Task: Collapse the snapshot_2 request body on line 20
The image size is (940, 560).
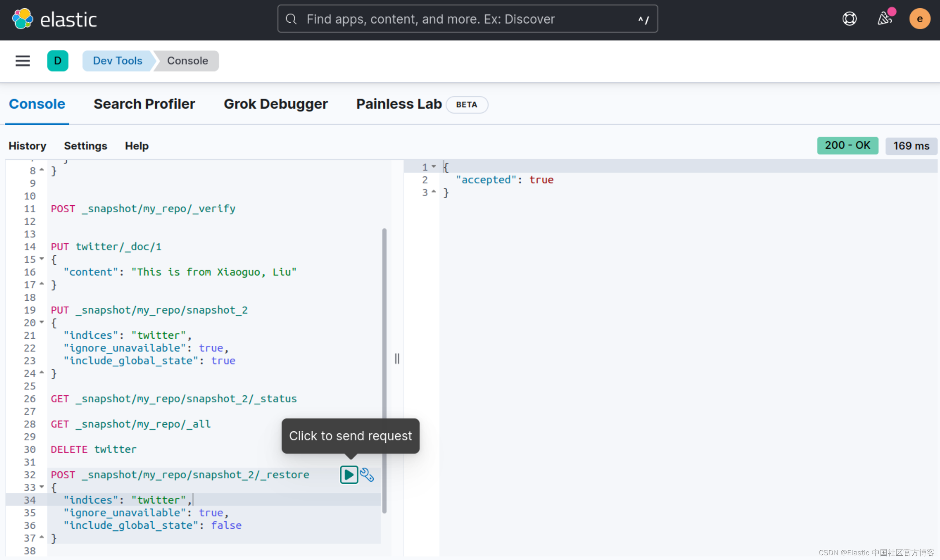Action: point(42,322)
